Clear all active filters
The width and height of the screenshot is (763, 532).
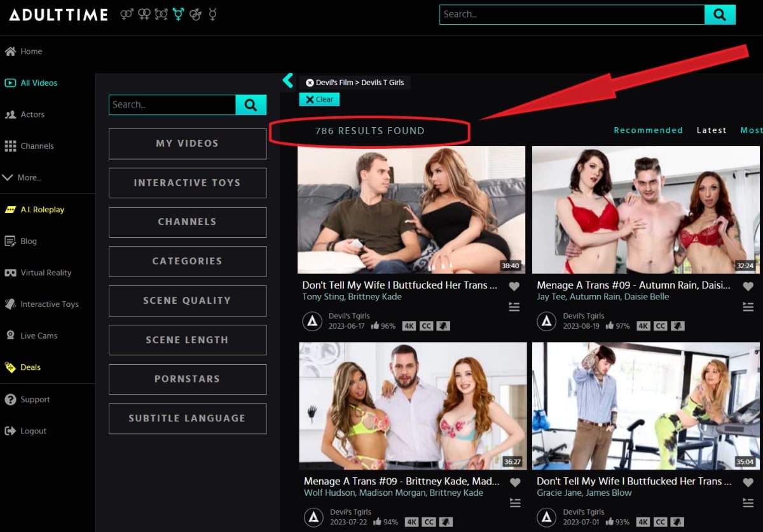pos(319,99)
